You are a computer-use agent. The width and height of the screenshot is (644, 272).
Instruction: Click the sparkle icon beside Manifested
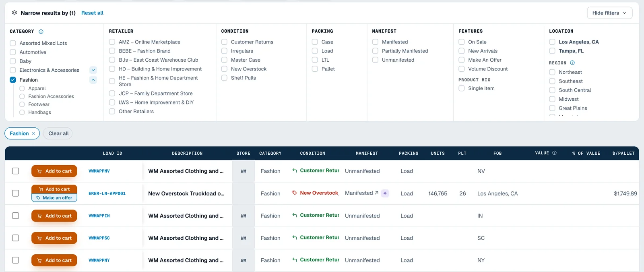(x=385, y=193)
